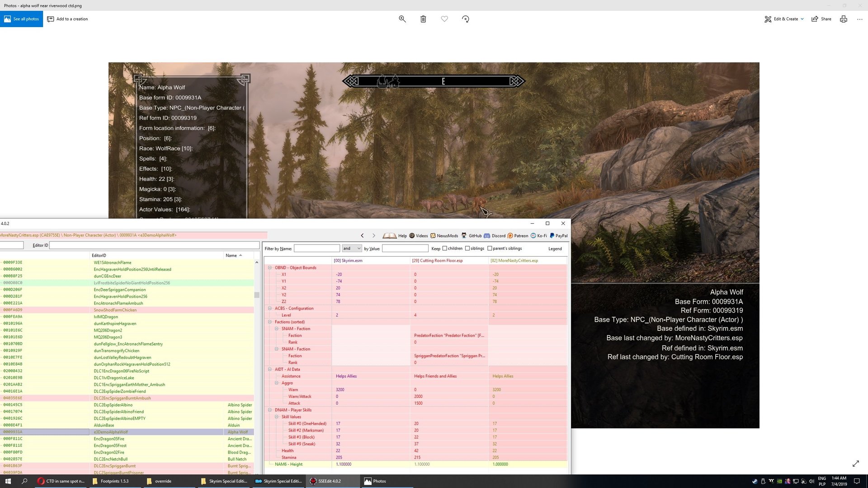Click the Share button in Photos
Viewport: 868px width, 488px height.
821,19
